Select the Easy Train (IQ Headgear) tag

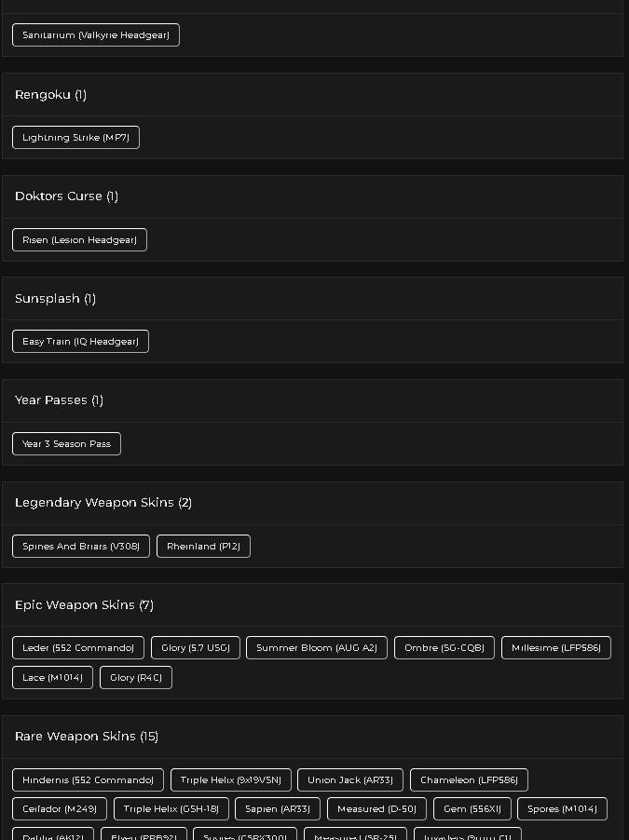click(80, 341)
